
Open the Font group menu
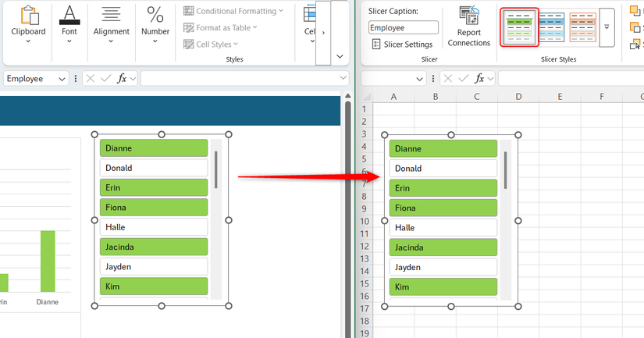click(69, 25)
